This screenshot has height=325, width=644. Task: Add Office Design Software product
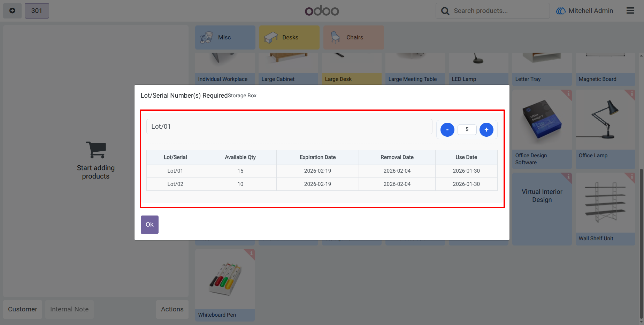[x=542, y=129]
